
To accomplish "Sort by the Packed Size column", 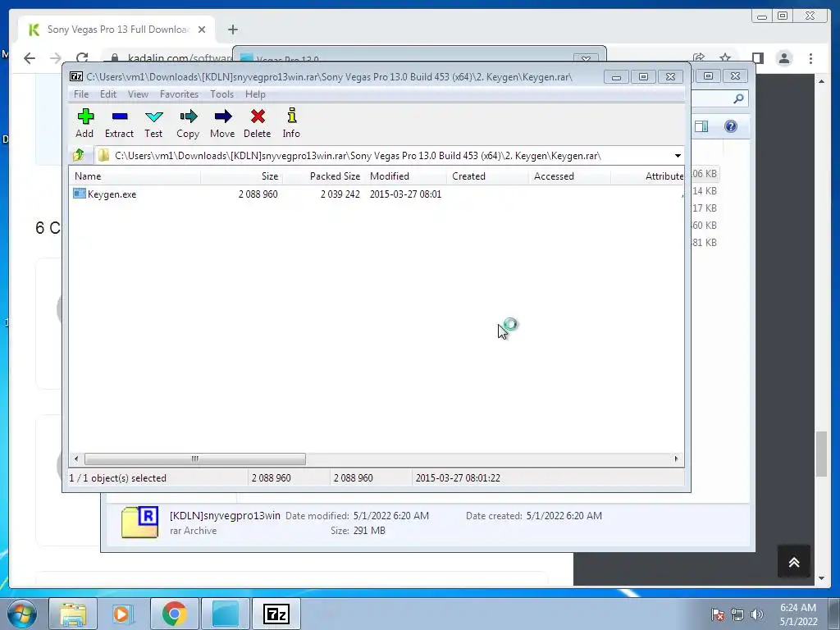I will click(323, 176).
